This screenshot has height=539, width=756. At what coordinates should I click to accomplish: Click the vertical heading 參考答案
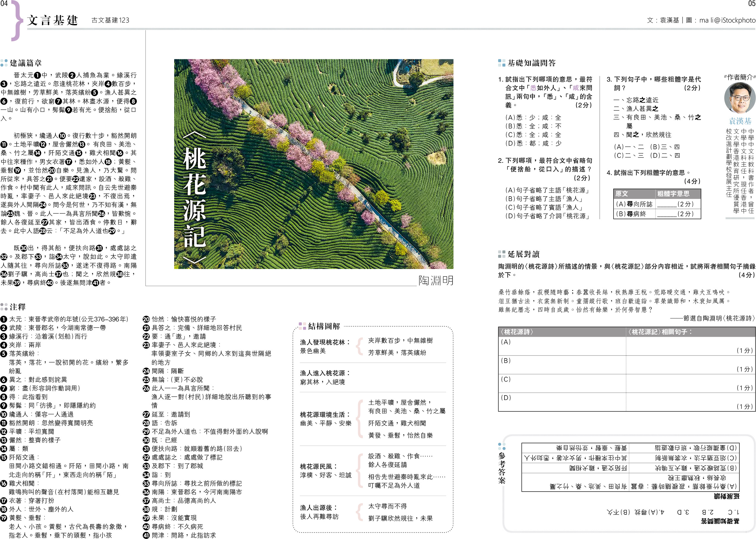point(502,468)
